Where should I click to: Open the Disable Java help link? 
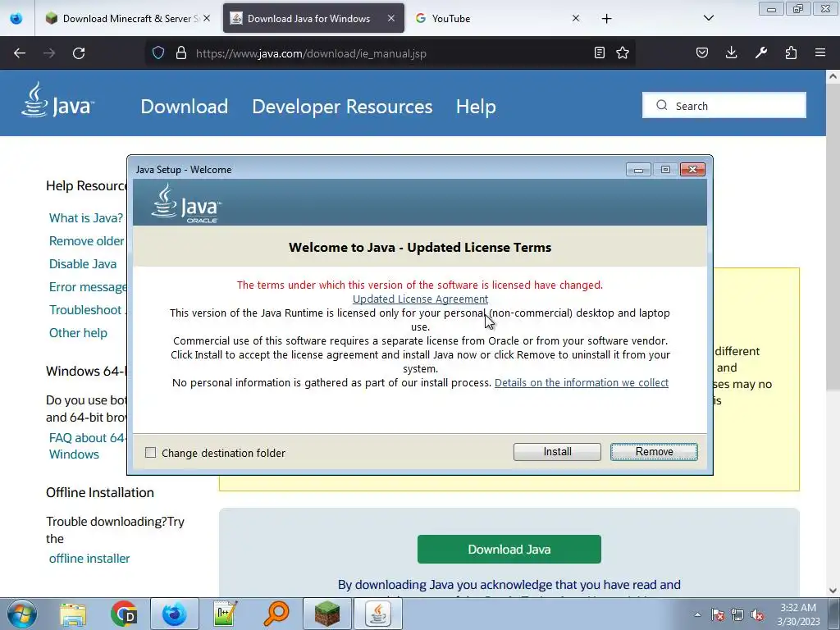point(83,264)
